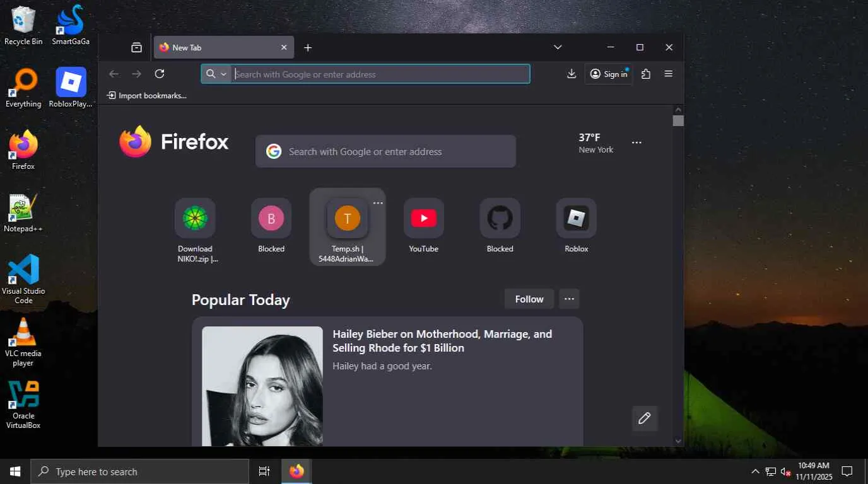The height and width of the screenshot is (484, 868).
Task: Select the Oracle VirtualBox desktop shortcut
Action: tap(23, 405)
